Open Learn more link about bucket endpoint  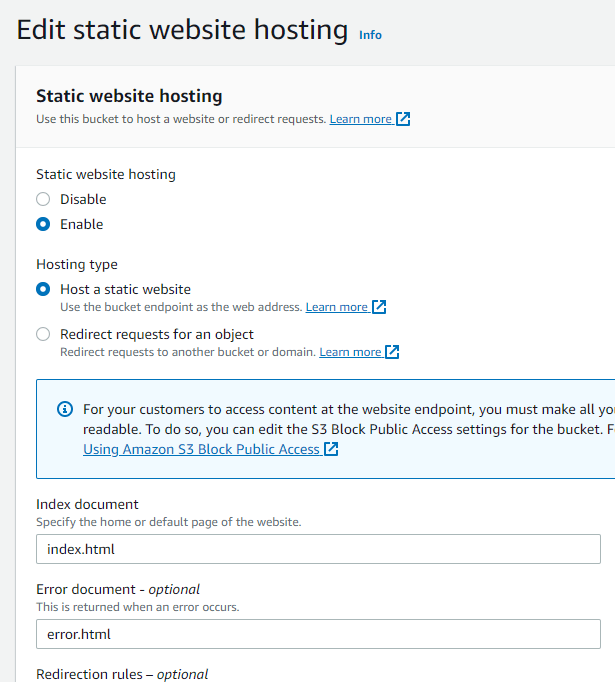[337, 307]
